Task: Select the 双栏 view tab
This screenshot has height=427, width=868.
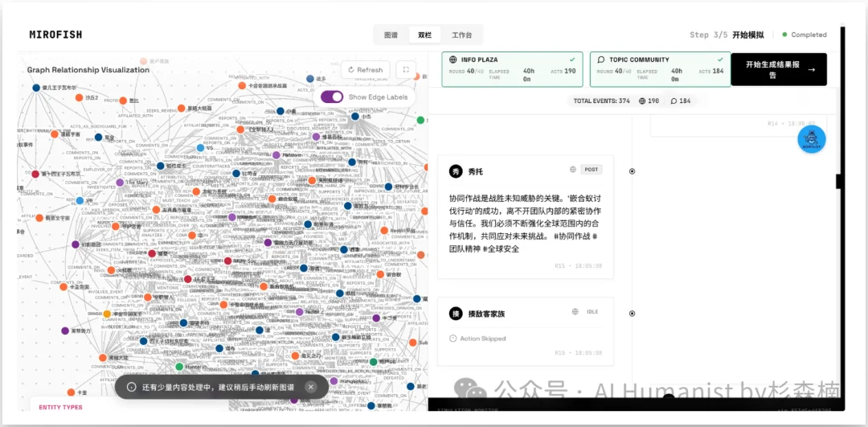Action: coord(424,35)
